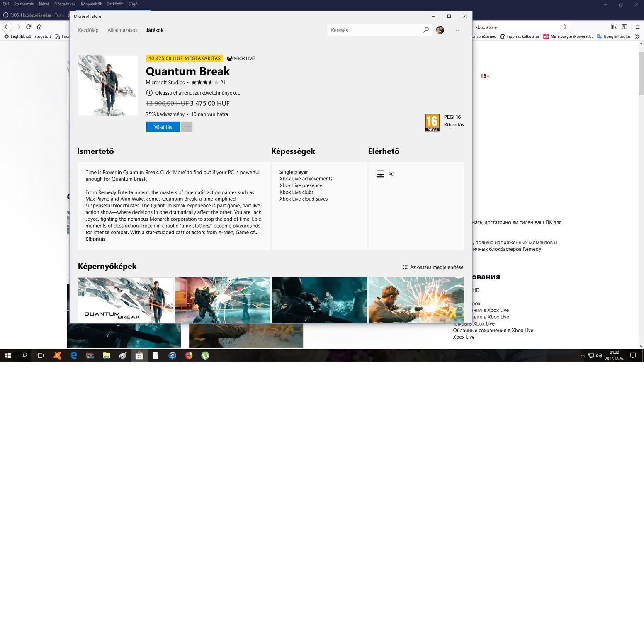The image size is (644, 644).
Task: Reload the page in Firefox
Action: (29, 27)
